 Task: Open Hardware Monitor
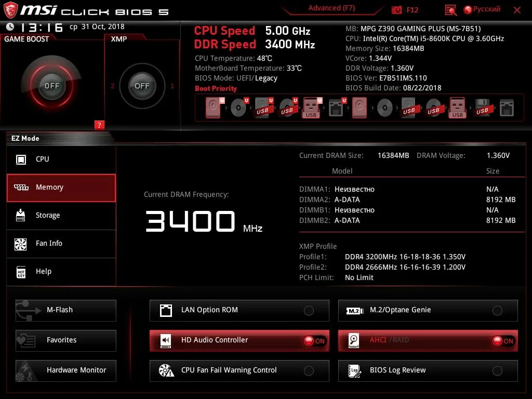(x=66, y=370)
